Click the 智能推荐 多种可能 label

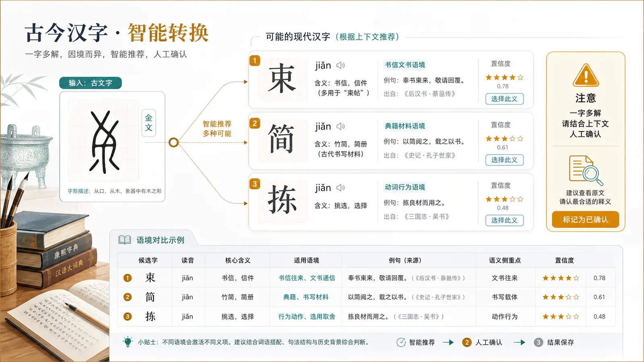click(217, 129)
